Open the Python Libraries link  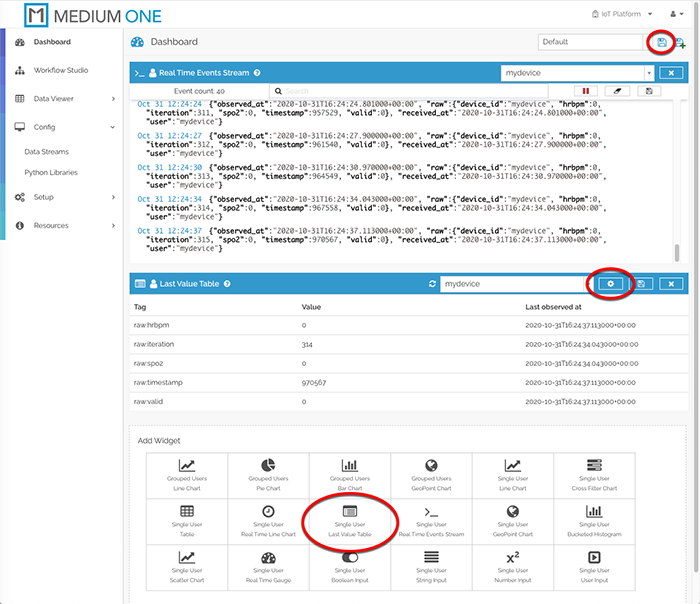51,172
